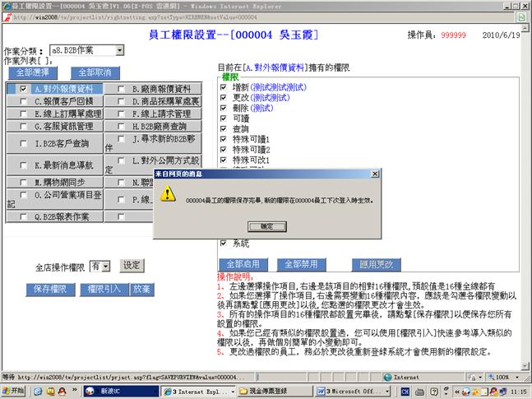Check the C.報價客戶回饋 checkbox
532x399 pixels.
click(x=25, y=102)
